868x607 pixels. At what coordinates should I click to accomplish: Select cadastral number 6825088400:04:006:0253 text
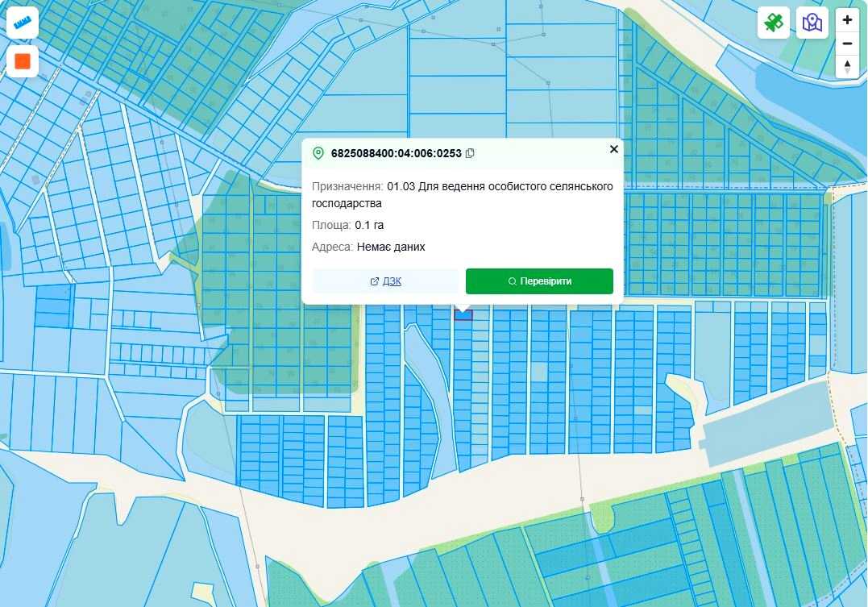(x=397, y=153)
